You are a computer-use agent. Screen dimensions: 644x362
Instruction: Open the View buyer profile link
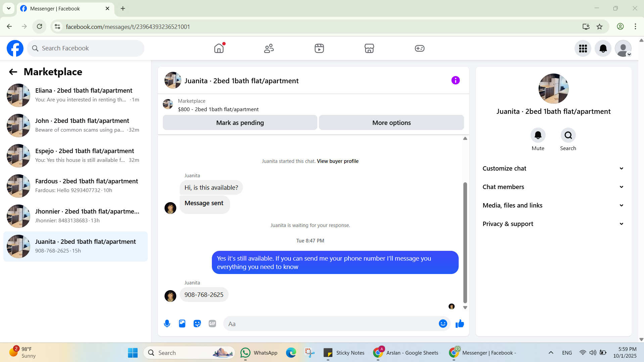pos(338,161)
